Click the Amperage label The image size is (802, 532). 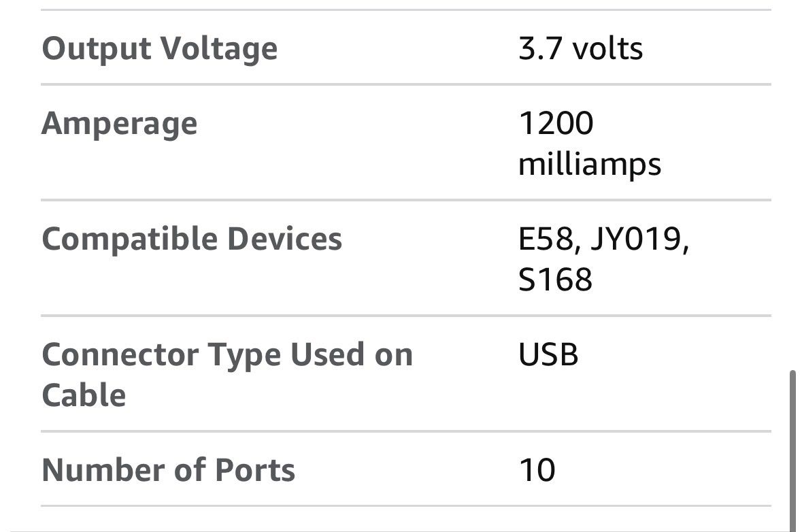[x=119, y=124]
